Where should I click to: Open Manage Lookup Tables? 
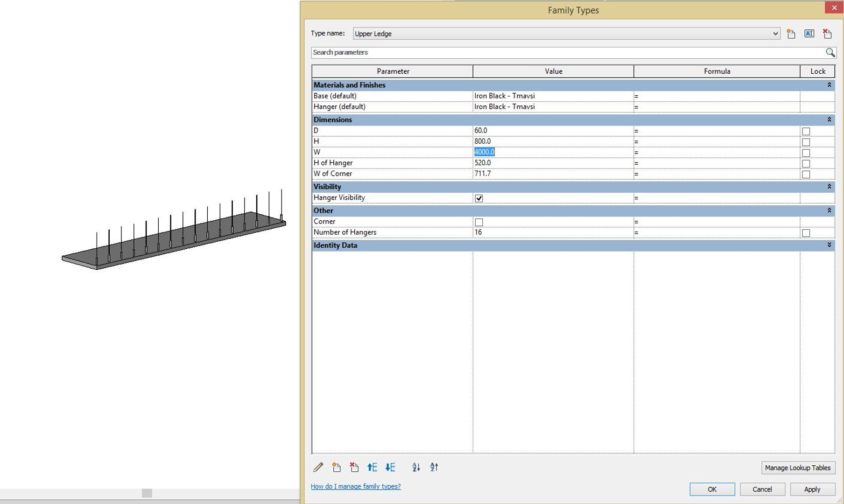(x=798, y=468)
